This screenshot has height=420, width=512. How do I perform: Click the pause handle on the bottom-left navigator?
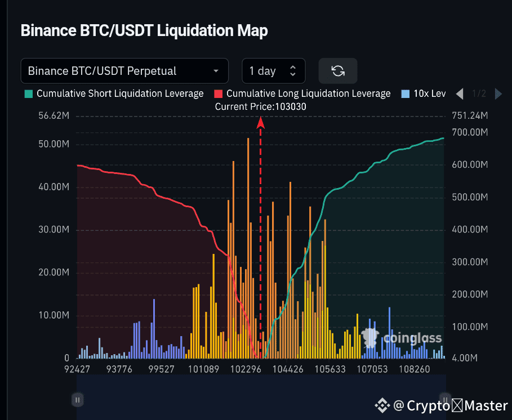77,399
